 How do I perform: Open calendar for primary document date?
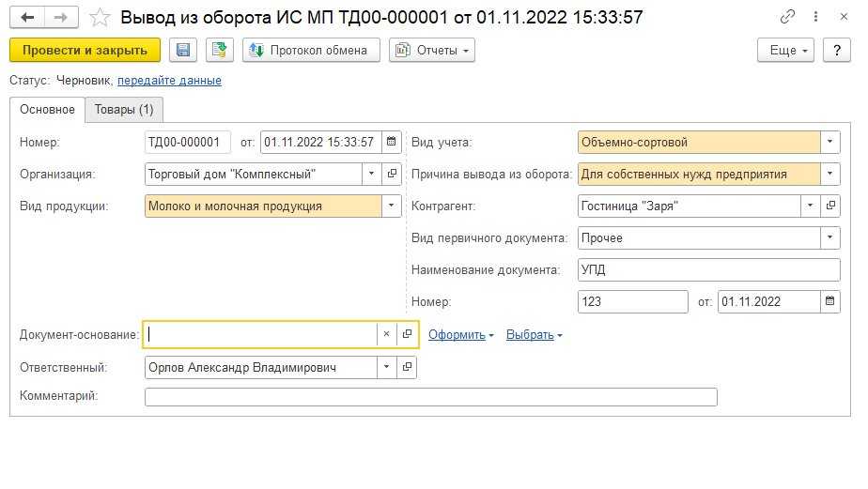point(830,302)
